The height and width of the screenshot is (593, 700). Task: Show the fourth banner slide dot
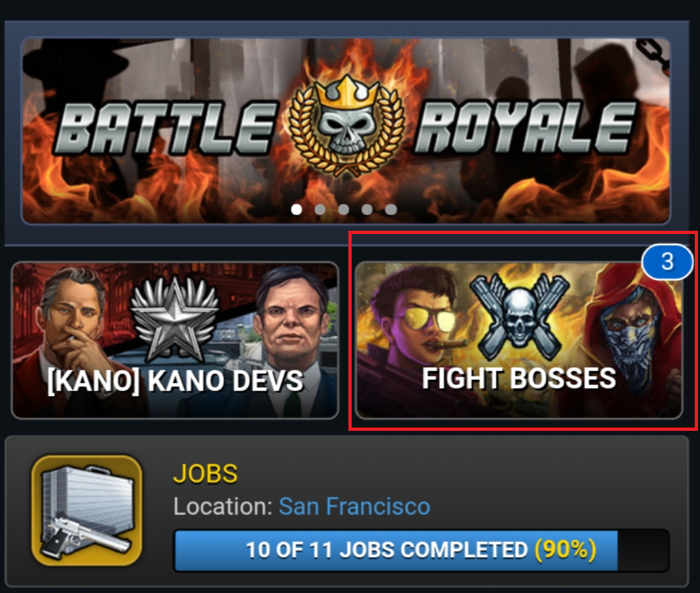click(367, 209)
